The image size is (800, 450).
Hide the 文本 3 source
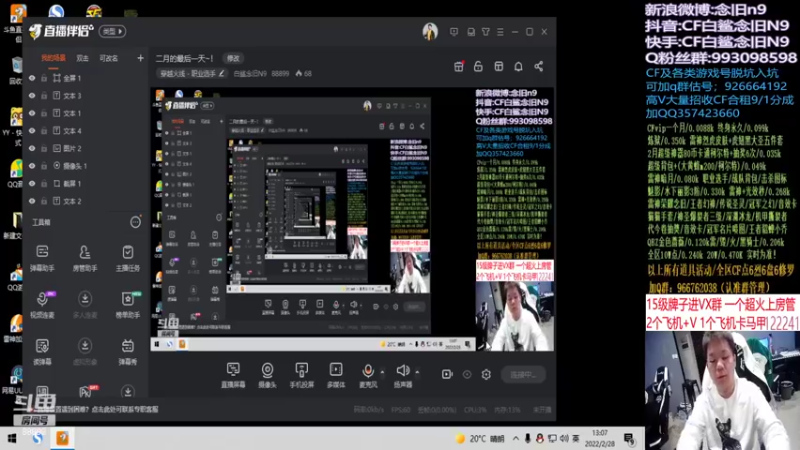click(32, 95)
